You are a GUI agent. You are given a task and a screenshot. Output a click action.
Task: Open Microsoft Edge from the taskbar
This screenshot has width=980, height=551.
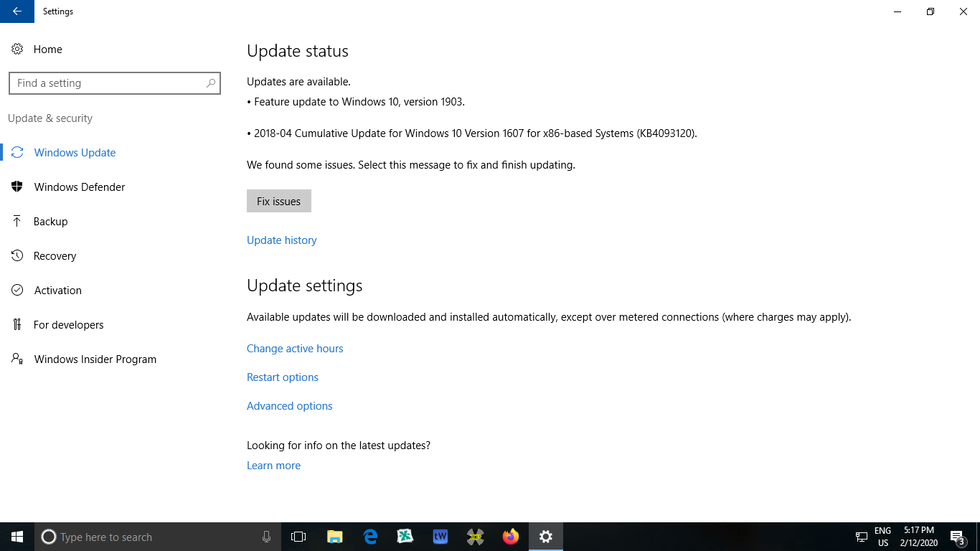[x=370, y=537]
